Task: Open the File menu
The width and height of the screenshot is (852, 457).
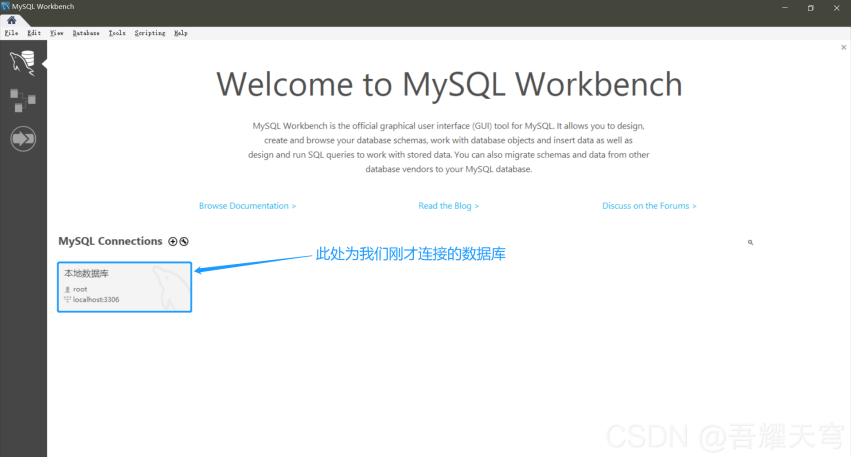Action: click(11, 33)
